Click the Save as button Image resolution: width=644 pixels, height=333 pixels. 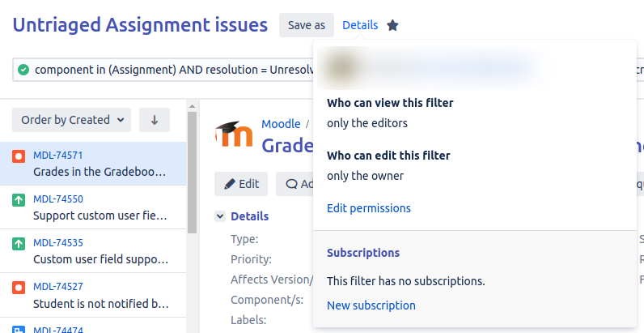point(307,25)
